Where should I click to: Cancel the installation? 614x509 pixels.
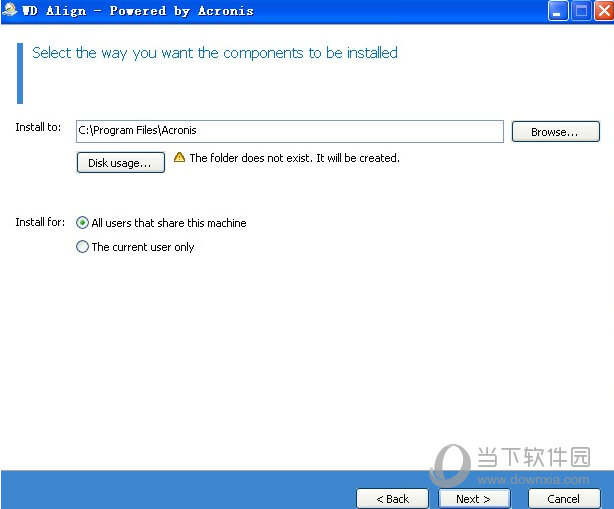564,498
